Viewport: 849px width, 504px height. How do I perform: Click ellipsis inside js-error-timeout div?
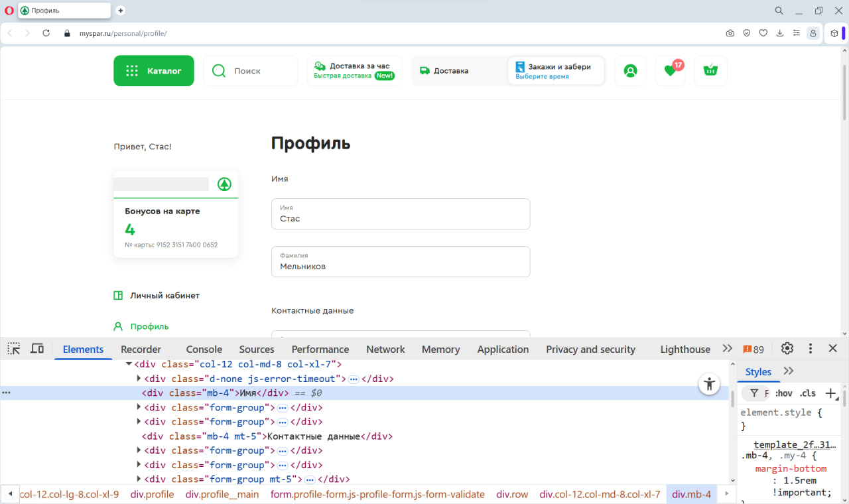click(354, 379)
